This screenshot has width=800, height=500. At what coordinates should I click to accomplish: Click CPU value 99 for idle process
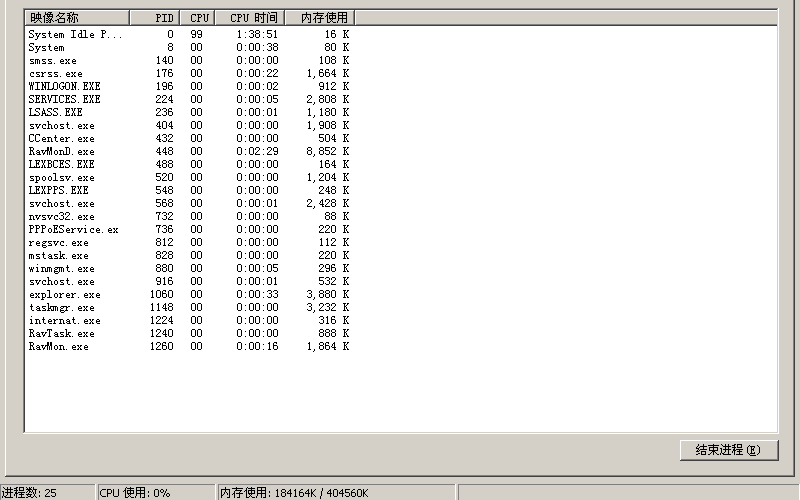(196, 35)
